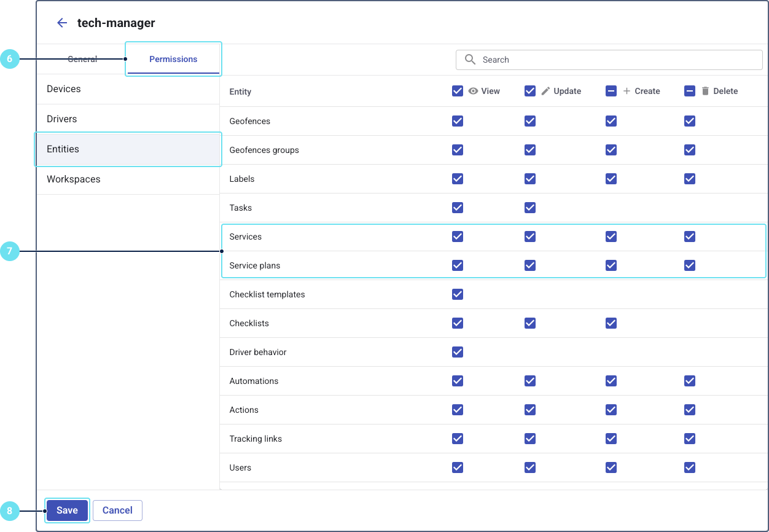Focus the Search input field
The height and width of the screenshot is (532, 769).
[x=614, y=60]
